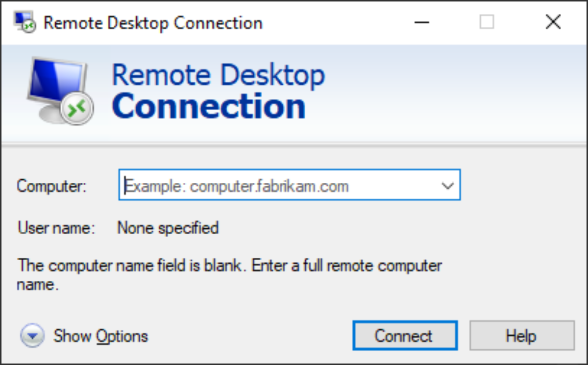Close the Remote Desktop Connection dialog

pos(553,22)
